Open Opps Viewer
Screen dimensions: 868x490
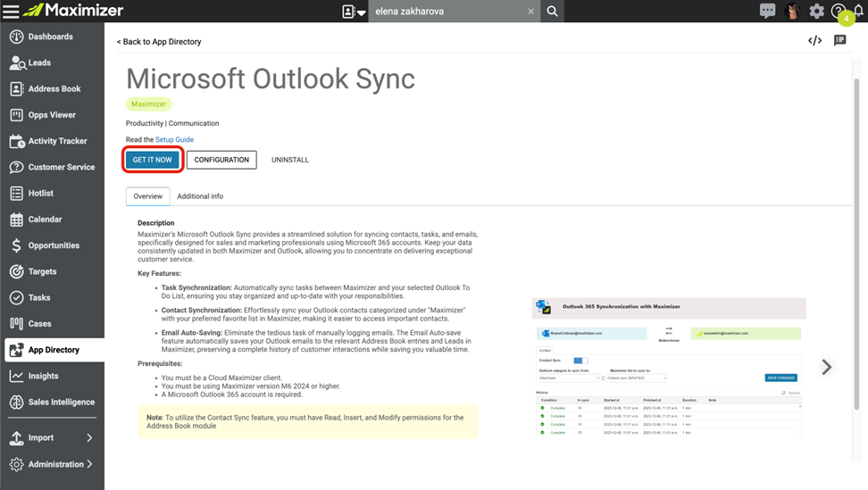point(52,115)
